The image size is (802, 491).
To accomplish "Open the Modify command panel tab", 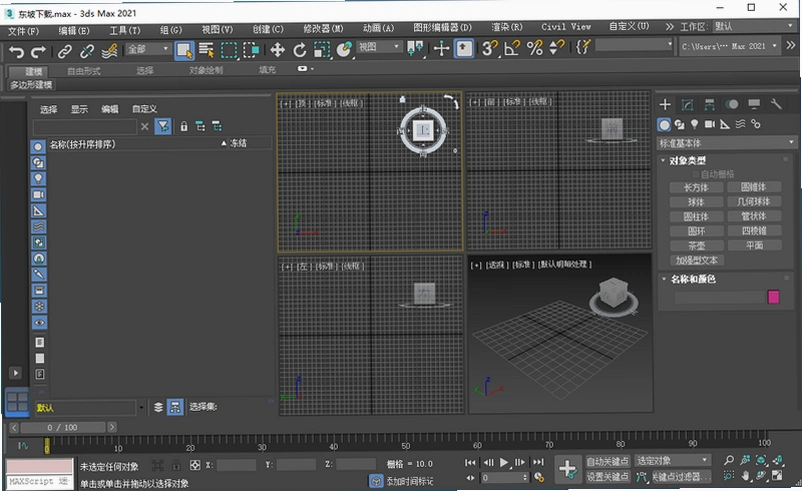I will 687,105.
